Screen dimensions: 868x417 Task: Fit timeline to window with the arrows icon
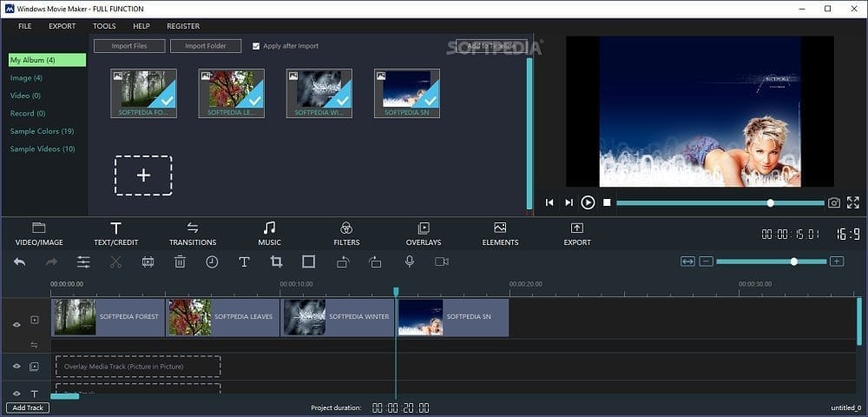pos(687,261)
